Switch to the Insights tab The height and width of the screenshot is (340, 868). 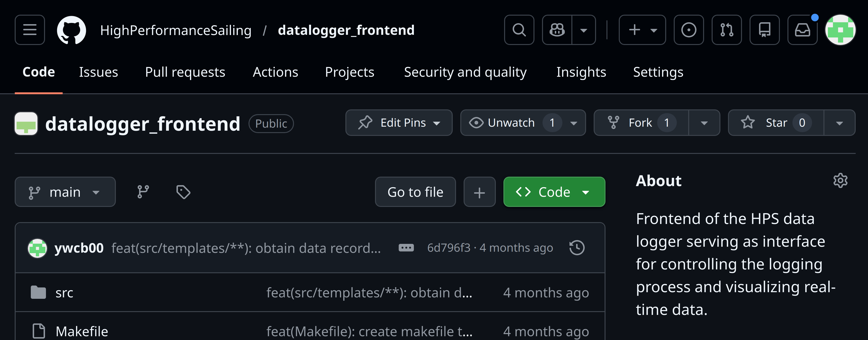click(581, 72)
